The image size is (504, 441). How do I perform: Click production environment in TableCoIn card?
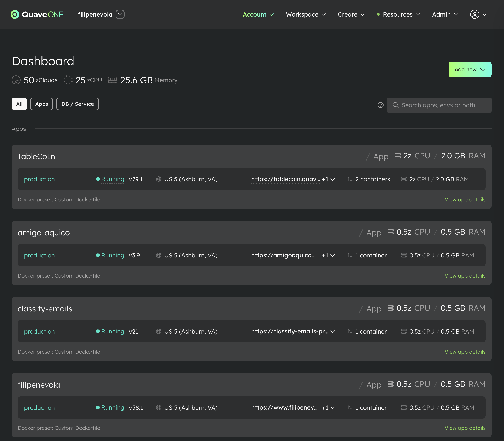coord(39,179)
